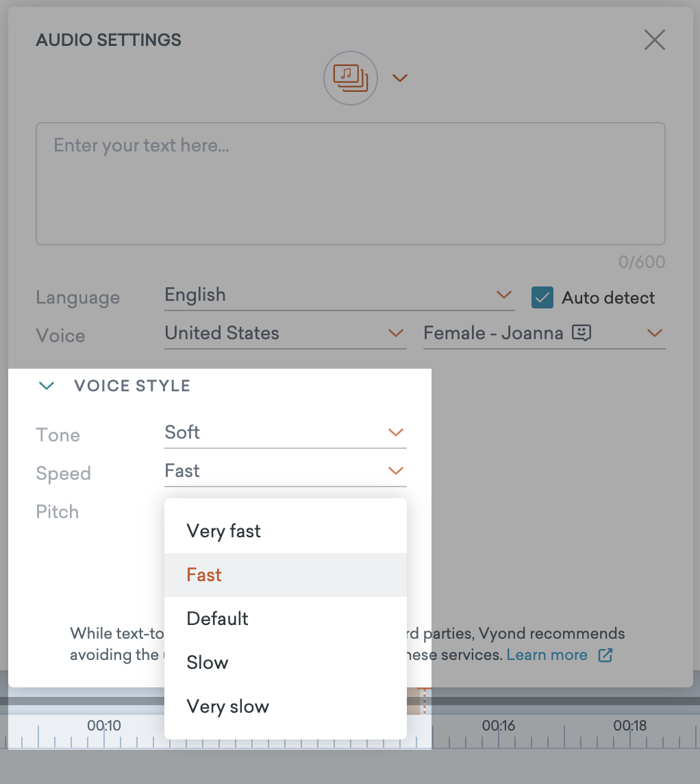Click the speech bubble icon beside Joanna
The width and height of the screenshot is (700, 784).
point(582,333)
